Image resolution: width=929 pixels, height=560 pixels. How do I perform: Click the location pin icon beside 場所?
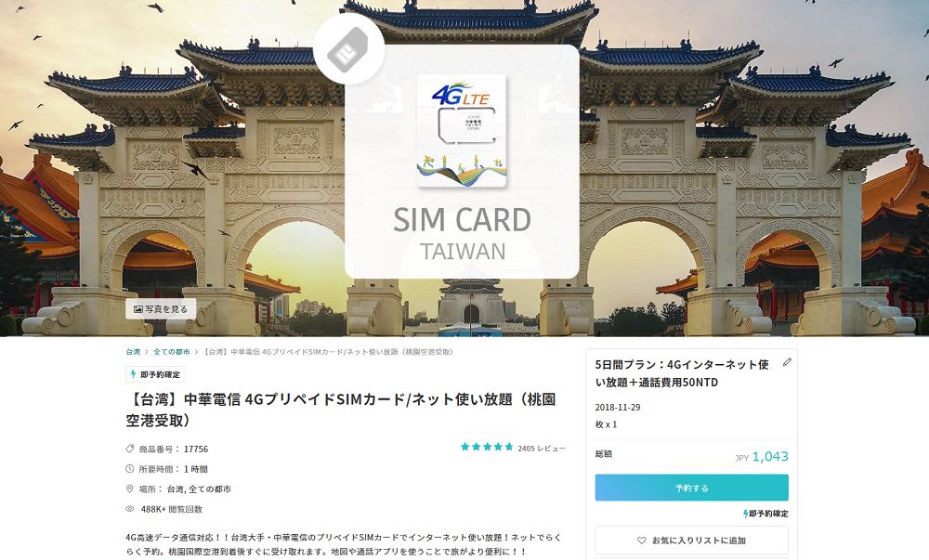[x=130, y=489]
